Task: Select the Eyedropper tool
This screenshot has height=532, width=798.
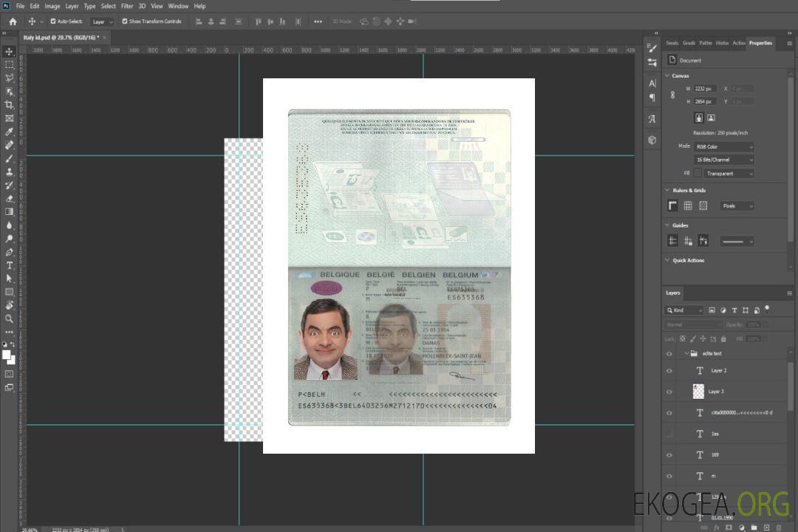Action: (9, 132)
